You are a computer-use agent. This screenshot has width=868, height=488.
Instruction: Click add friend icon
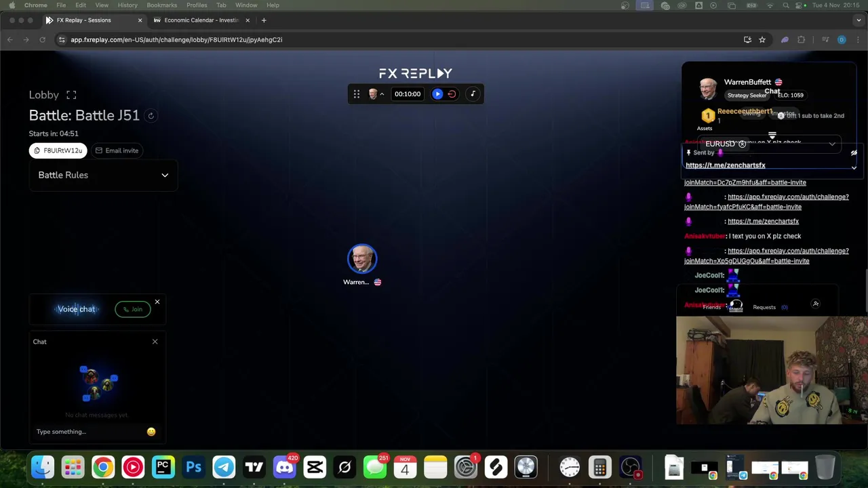click(816, 304)
